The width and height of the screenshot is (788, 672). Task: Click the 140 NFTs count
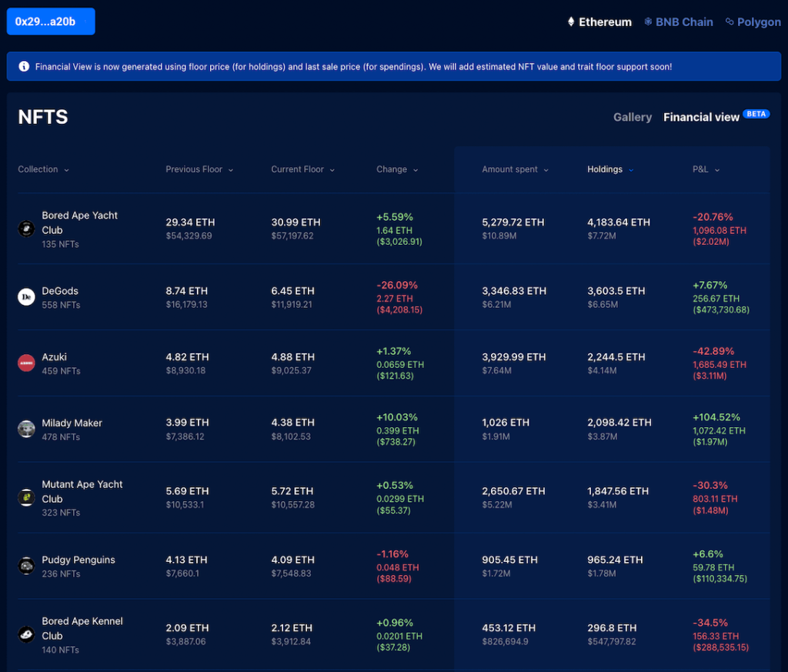[60, 650]
